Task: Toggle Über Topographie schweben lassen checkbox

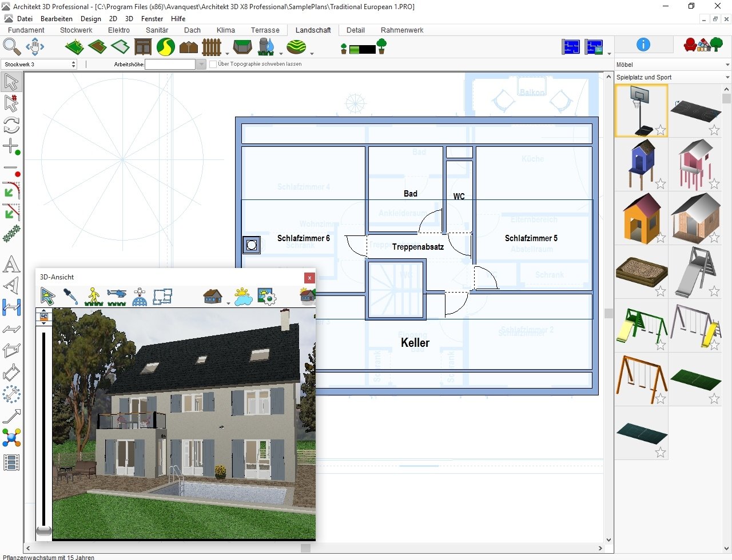Action: (213, 64)
